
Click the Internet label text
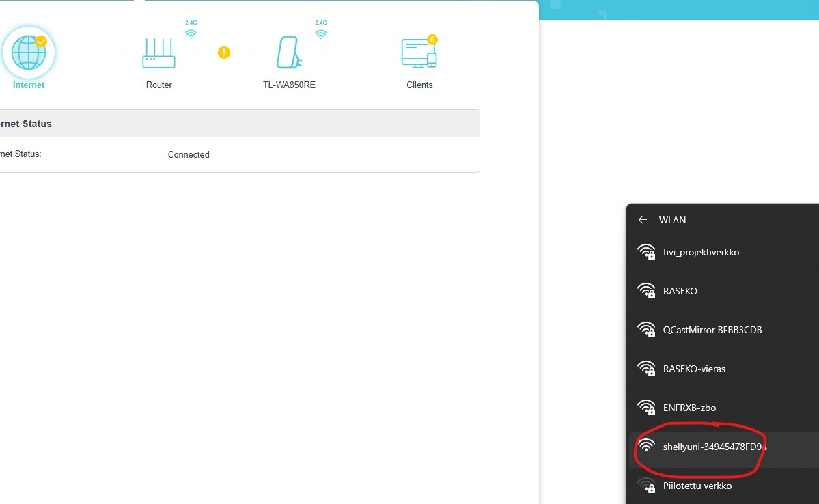[x=28, y=85]
